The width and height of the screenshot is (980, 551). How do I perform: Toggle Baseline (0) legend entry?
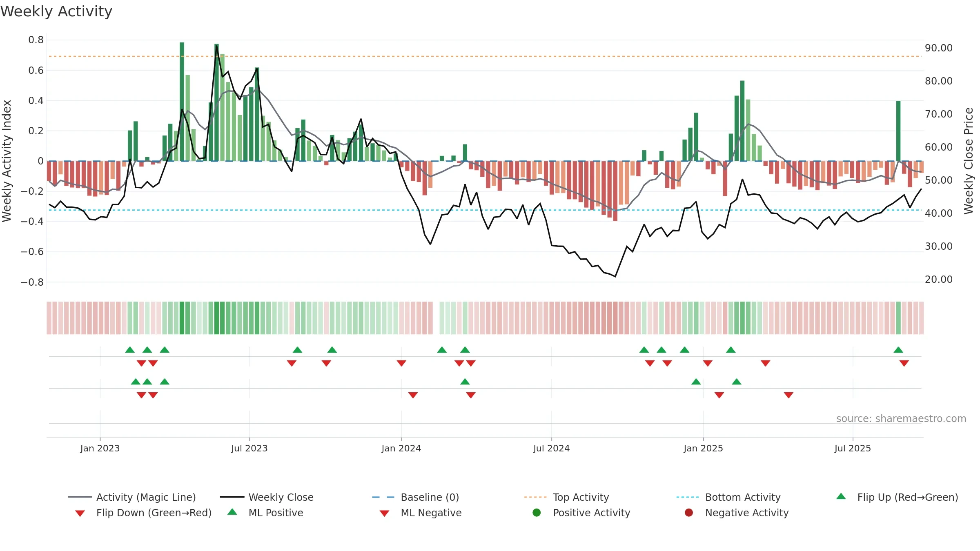tap(416, 497)
